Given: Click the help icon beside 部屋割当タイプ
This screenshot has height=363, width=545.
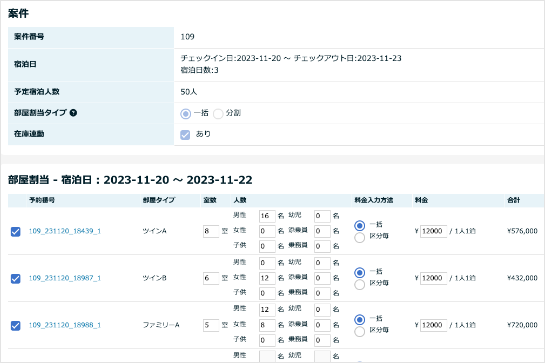Looking at the screenshot, I should [x=73, y=113].
